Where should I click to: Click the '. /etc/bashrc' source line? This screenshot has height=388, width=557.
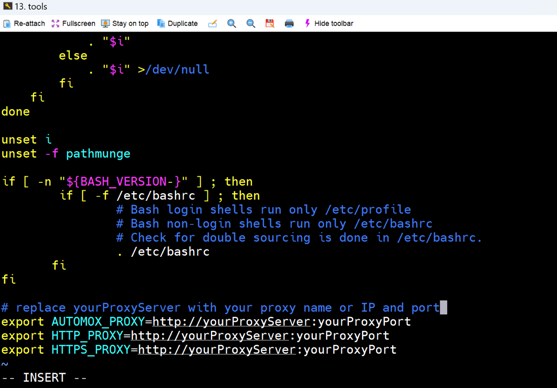(163, 252)
